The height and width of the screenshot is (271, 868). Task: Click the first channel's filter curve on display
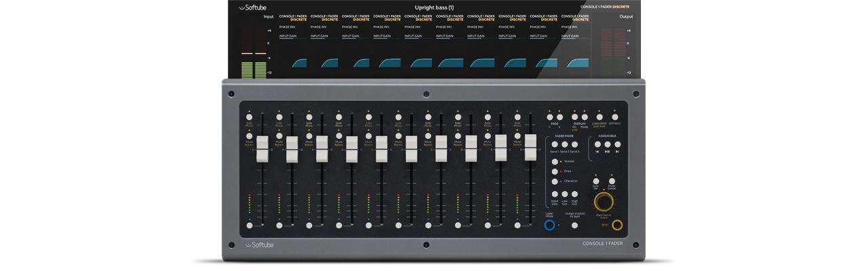click(x=299, y=63)
